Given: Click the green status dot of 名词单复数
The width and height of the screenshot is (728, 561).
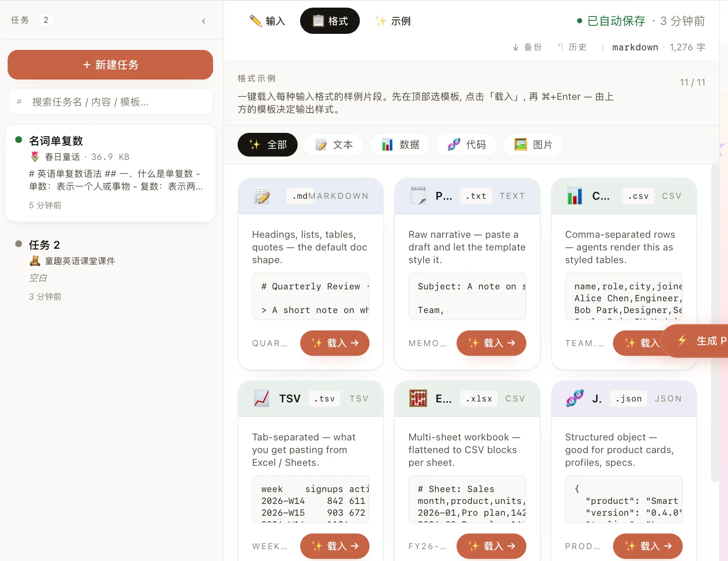Looking at the screenshot, I should (x=19, y=140).
